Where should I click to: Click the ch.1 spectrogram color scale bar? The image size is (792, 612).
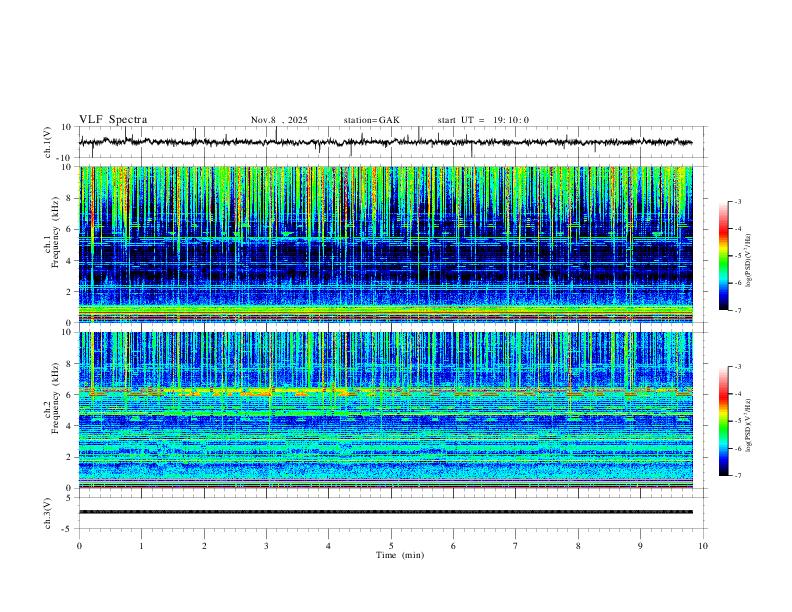click(723, 256)
